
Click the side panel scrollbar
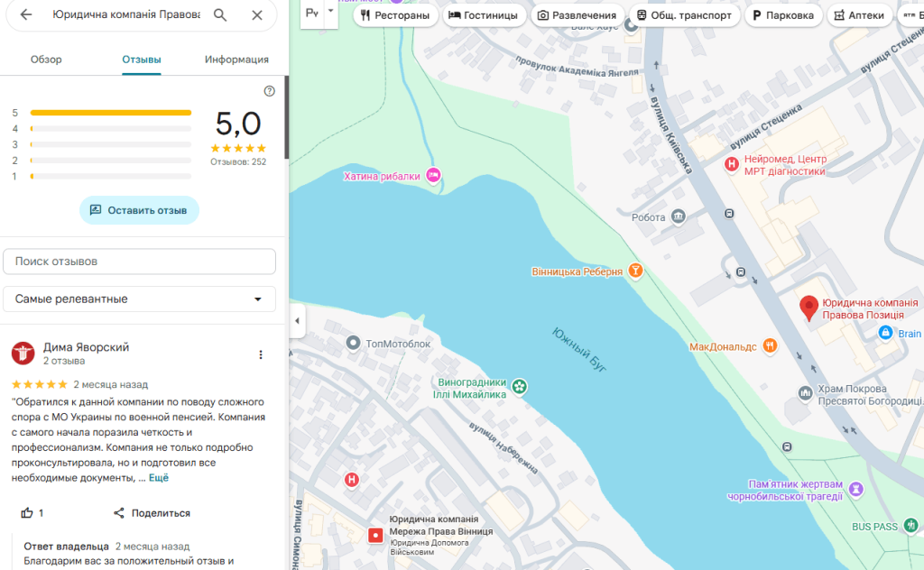[x=286, y=118]
